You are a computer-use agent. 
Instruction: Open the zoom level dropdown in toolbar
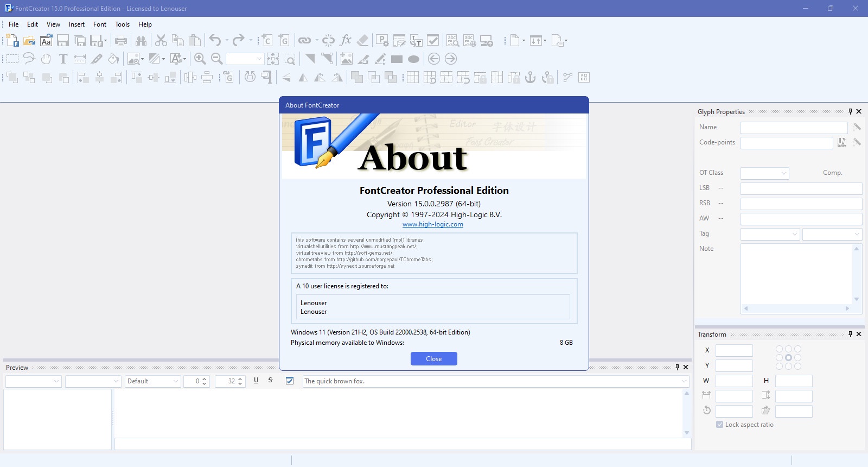click(259, 59)
